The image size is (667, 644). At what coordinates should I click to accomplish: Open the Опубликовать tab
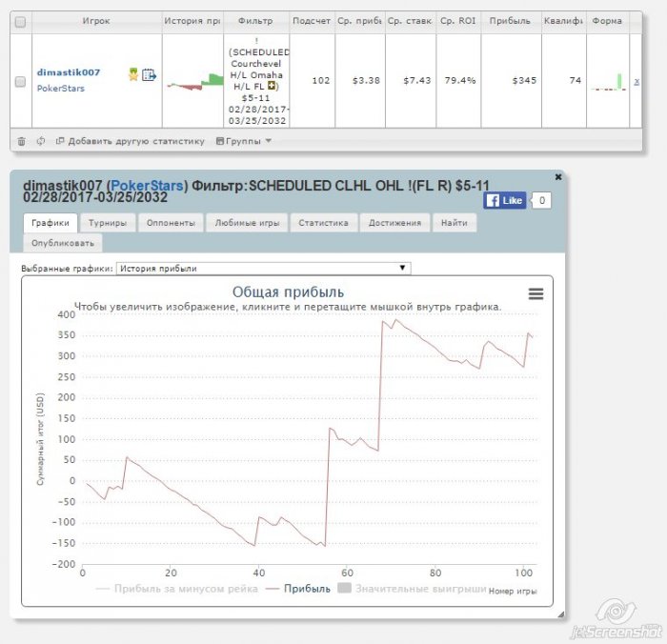(63, 243)
